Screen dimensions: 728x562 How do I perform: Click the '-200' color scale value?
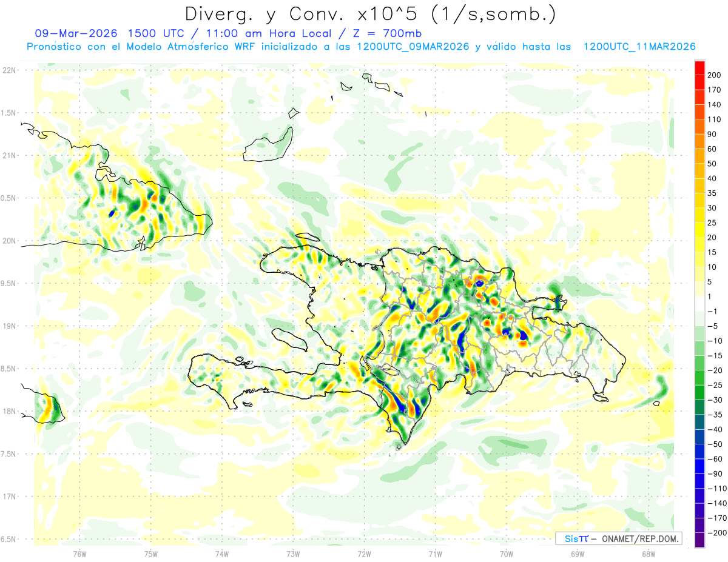pos(716,533)
